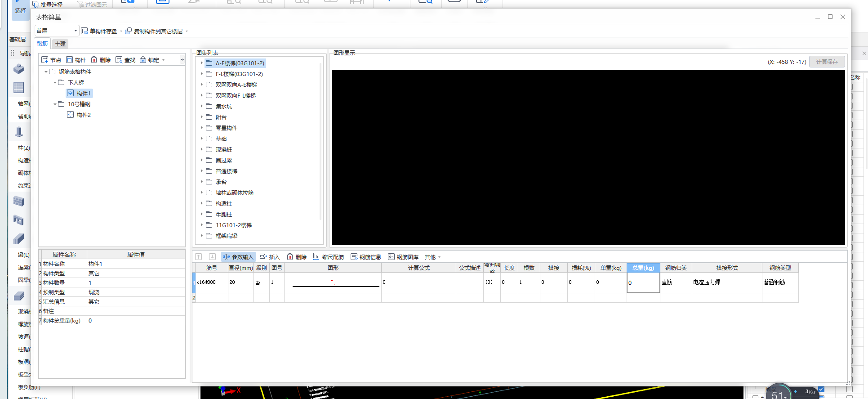Expand the 11G101-2楼梯 folder
This screenshot has height=399, width=868.
click(201, 225)
